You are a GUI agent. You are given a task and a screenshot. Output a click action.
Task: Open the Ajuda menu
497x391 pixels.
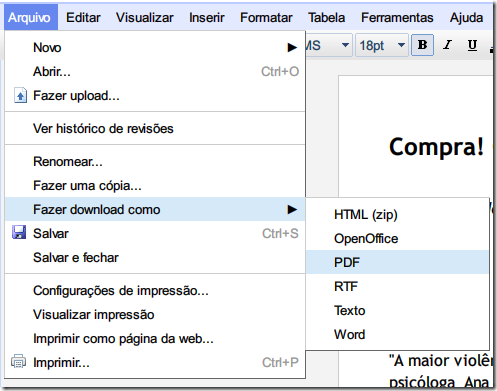466,17
